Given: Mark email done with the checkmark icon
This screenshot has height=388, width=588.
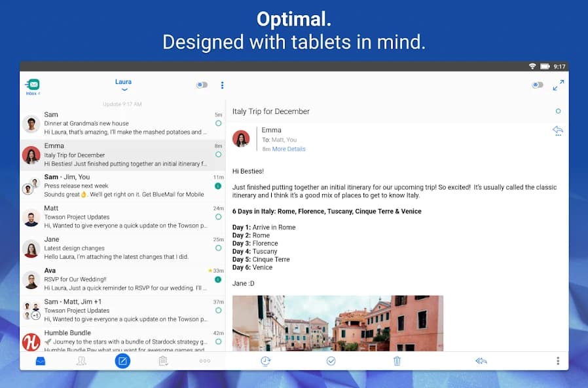Looking at the screenshot, I should click(x=331, y=361).
